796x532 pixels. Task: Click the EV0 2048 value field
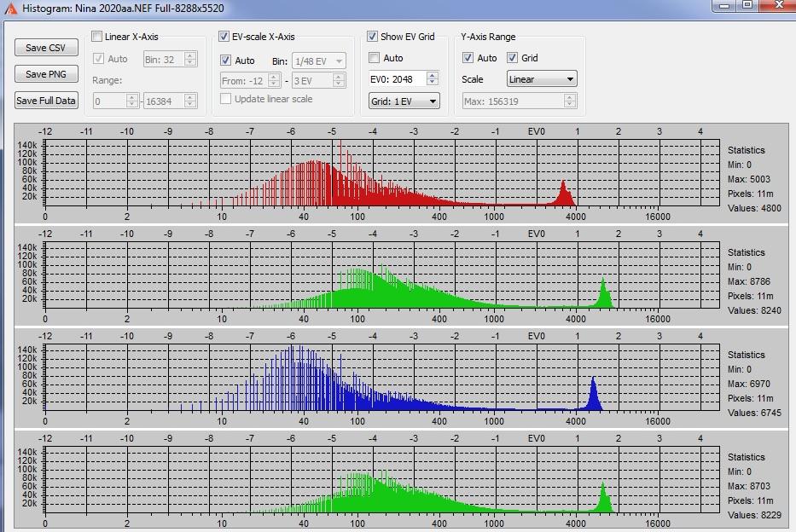(x=398, y=79)
